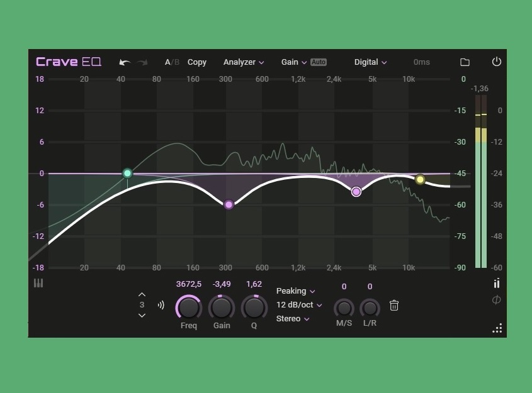532x393 pixels.
Task: Click the undo arrow icon
Action: [x=125, y=62]
